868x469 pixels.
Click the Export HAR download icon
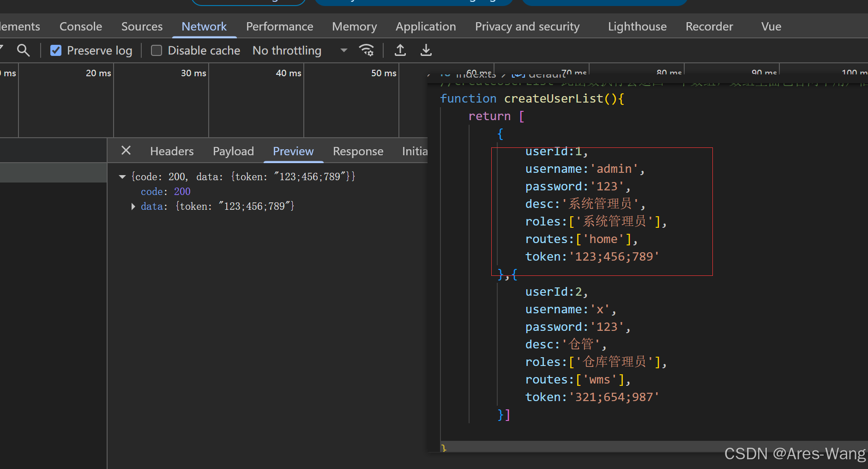pyautogui.click(x=426, y=50)
